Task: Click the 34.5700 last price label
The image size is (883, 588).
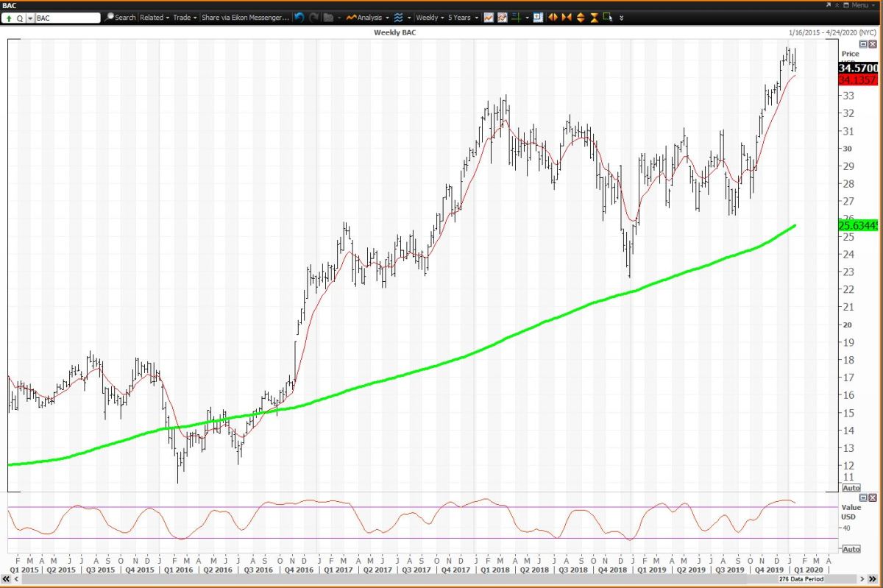Action: pyautogui.click(x=858, y=68)
